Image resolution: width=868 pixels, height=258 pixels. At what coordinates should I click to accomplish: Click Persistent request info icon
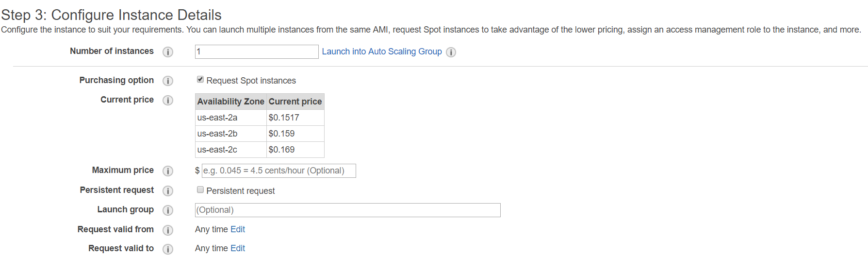click(x=168, y=190)
